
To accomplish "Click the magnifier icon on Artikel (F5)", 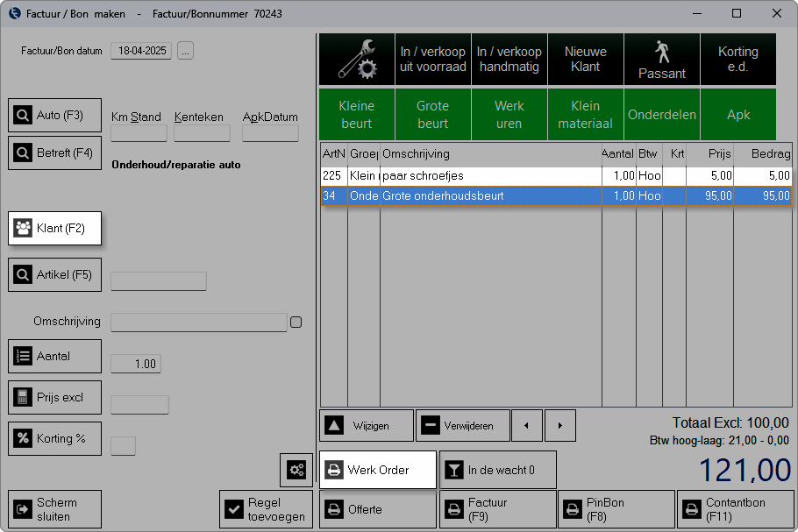I will 23,274.
